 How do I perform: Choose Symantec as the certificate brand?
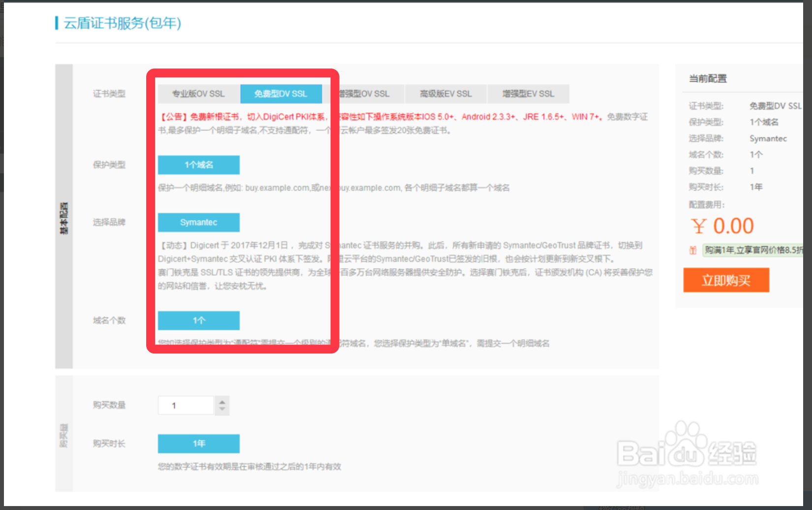[198, 222]
